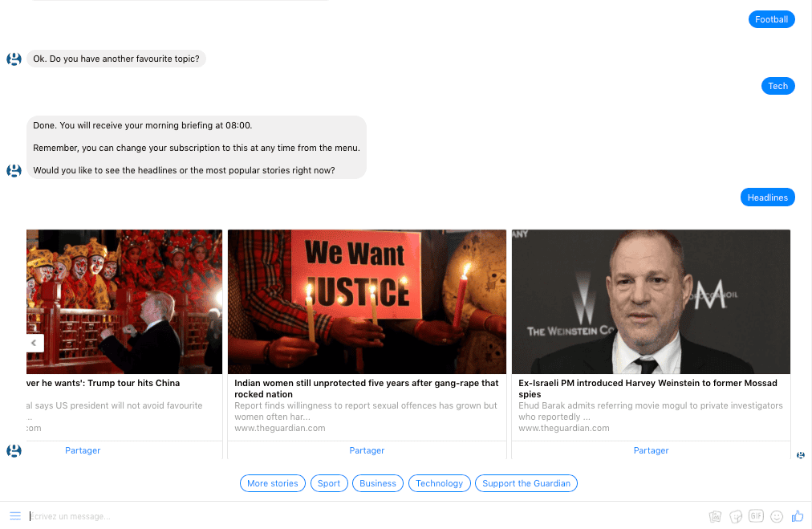Click the photo attachment icon

point(715,516)
